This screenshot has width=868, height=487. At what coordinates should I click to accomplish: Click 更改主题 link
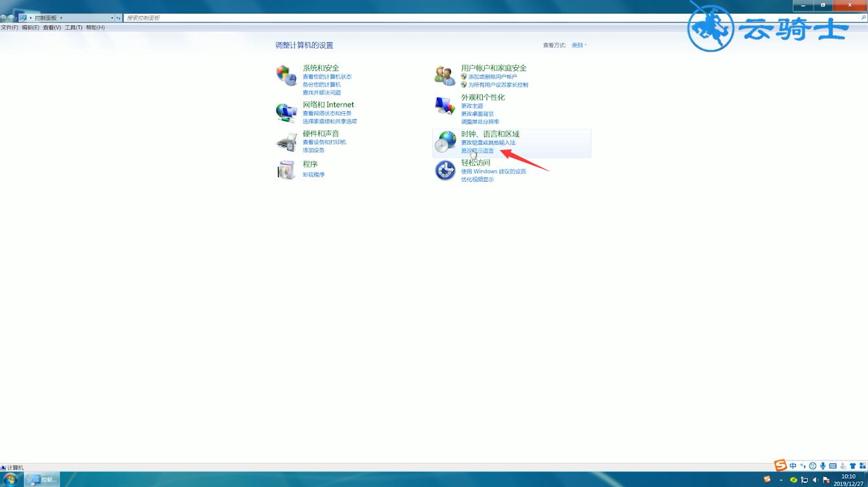pos(472,106)
